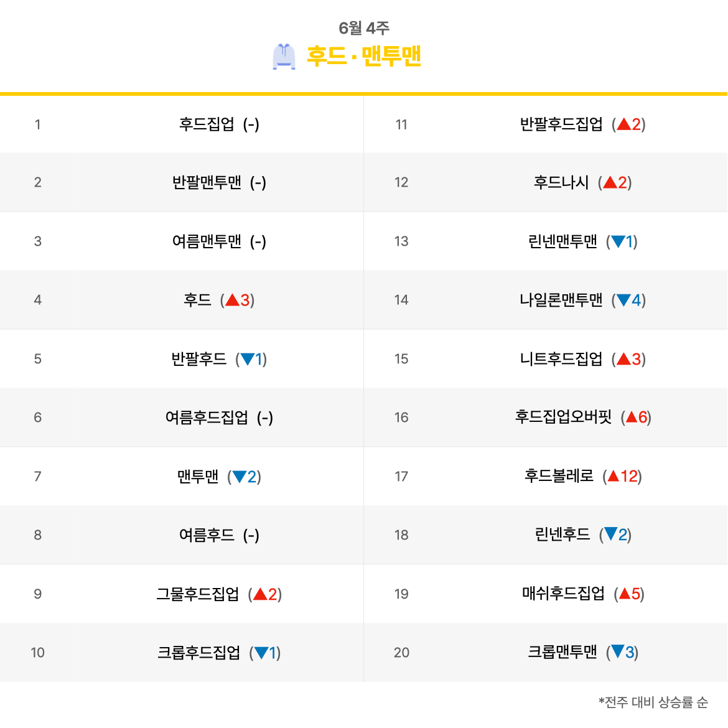Click the red up arrow beside 매쉬후드집업
728x728 pixels.
pyautogui.click(x=625, y=594)
